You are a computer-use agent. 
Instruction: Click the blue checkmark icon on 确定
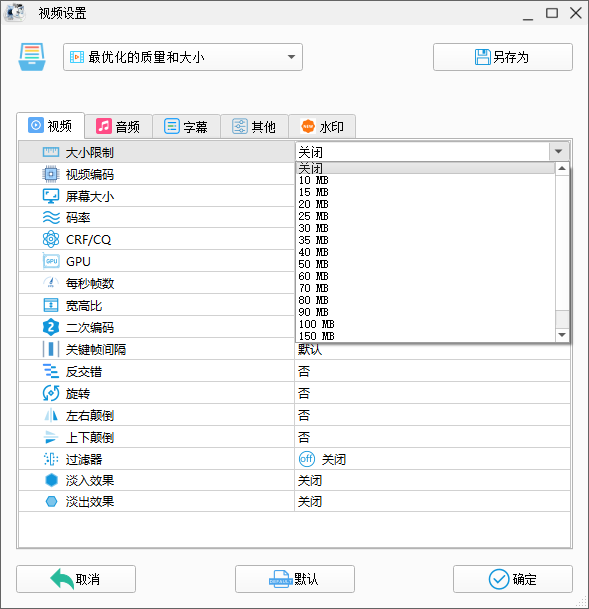499,579
